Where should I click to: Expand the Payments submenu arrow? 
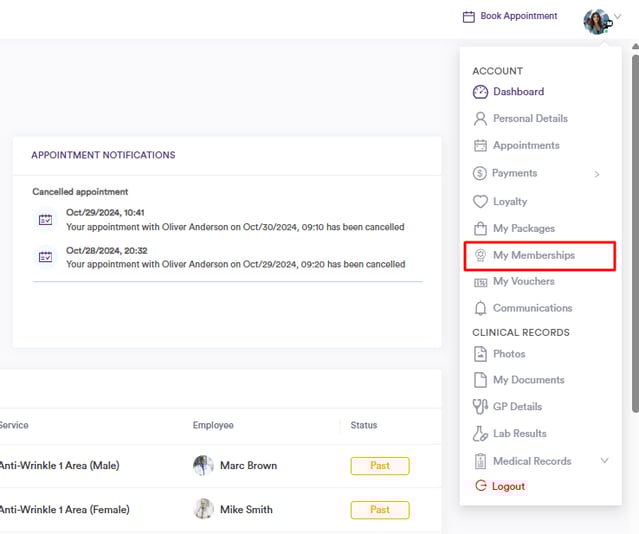[x=597, y=174]
